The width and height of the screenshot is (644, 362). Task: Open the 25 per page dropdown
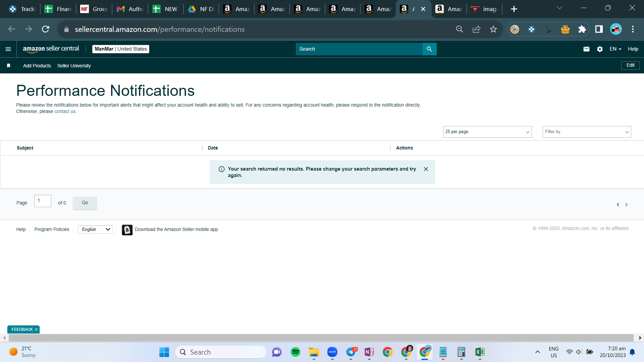(487, 132)
